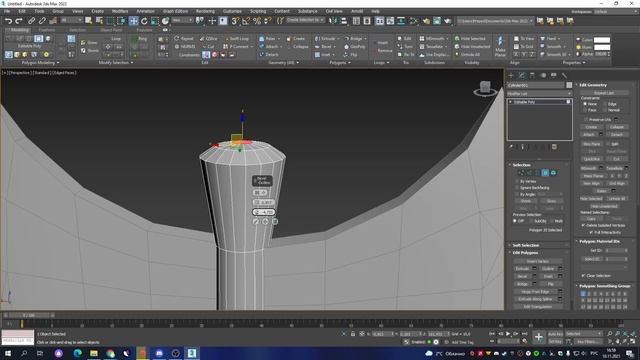Enable the By Angle checkbox
640x360 pixels.
click(517, 195)
